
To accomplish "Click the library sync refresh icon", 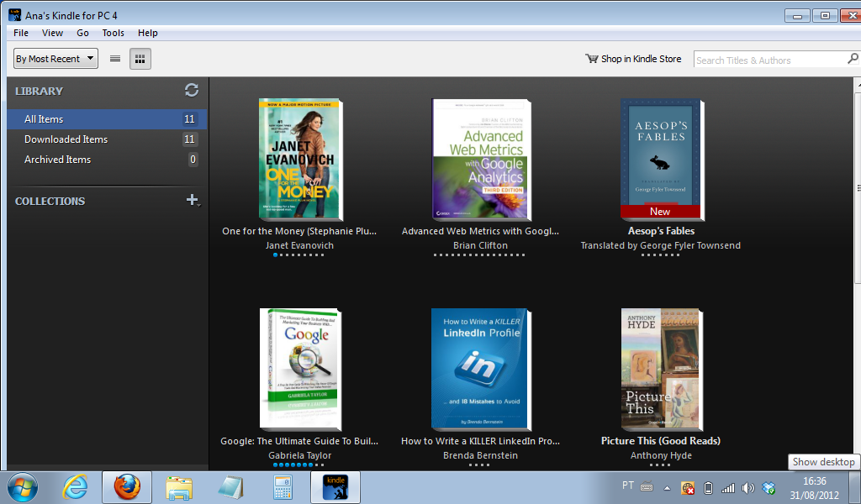I will [x=192, y=91].
